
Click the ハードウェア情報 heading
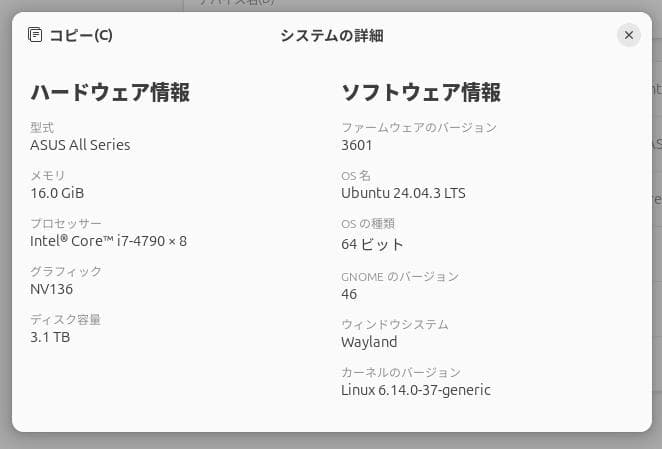[x=110, y=93]
